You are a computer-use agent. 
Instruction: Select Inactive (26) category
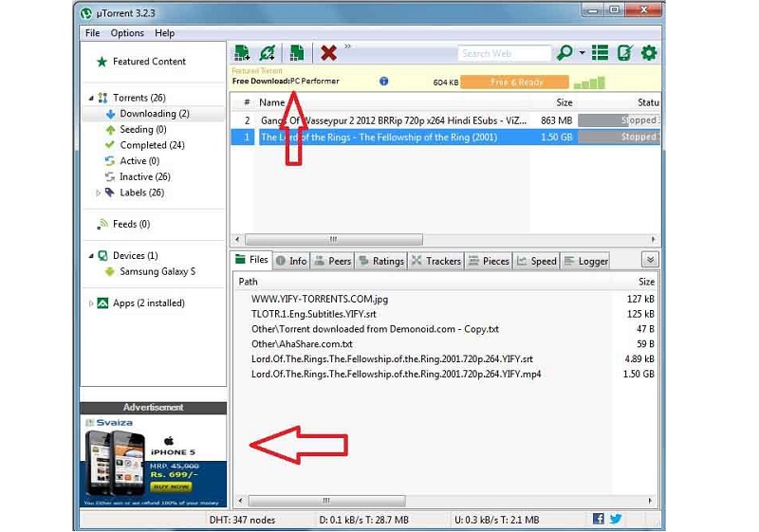coord(145,177)
